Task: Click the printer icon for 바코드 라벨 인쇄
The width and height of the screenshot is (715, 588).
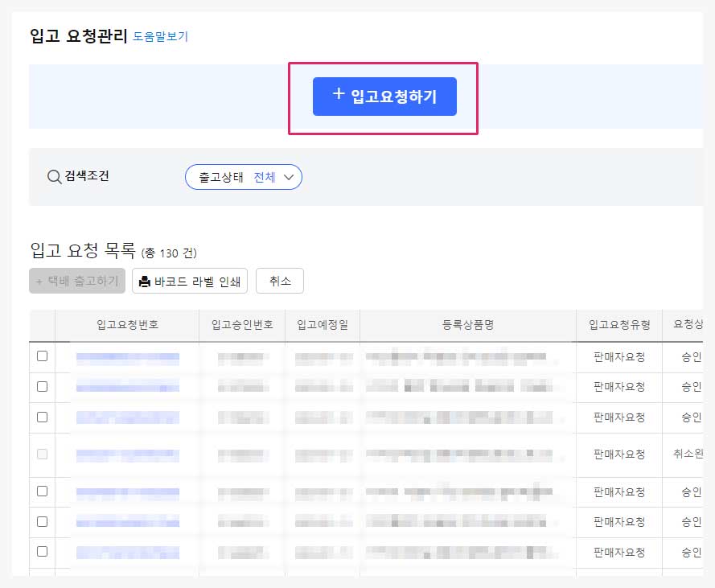Action: click(x=145, y=282)
